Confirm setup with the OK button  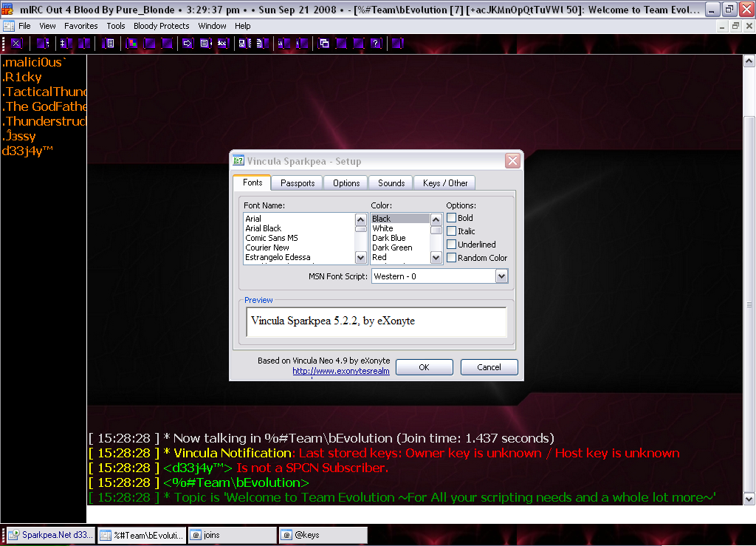point(425,367)
